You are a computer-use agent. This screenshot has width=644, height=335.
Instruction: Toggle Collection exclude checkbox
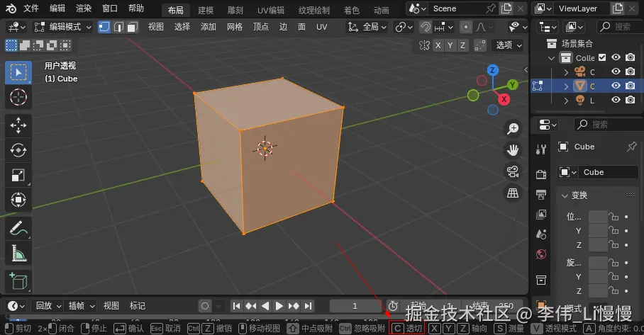point(602,57)
